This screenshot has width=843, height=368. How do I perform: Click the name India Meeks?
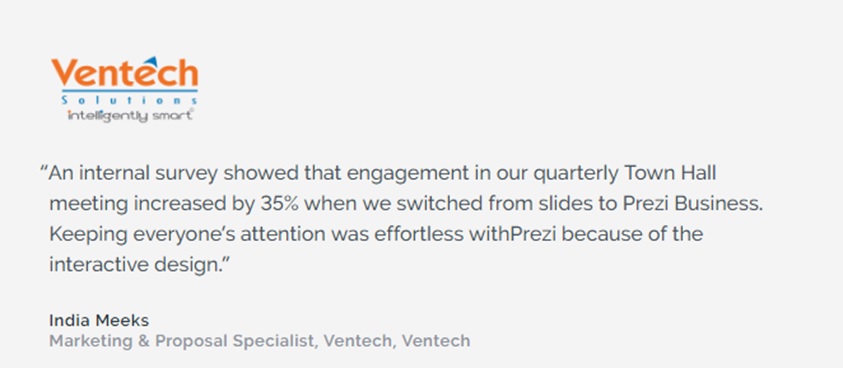[99, 321]
